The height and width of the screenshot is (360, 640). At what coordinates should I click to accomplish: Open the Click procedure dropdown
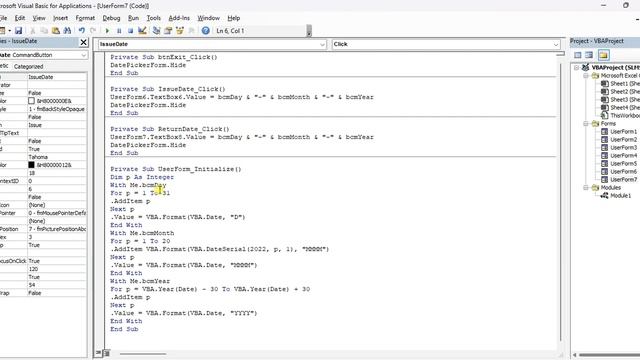pos(556,44)
